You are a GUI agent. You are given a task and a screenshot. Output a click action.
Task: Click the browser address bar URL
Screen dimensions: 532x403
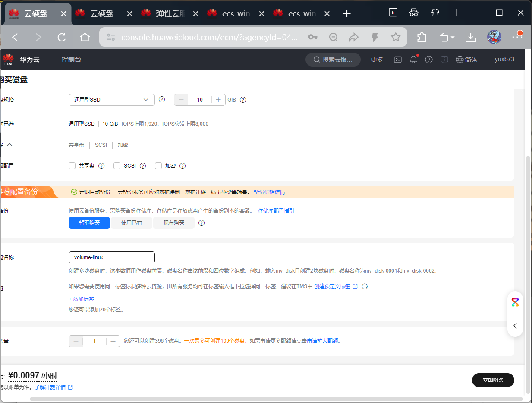click(x=209, y=38)
